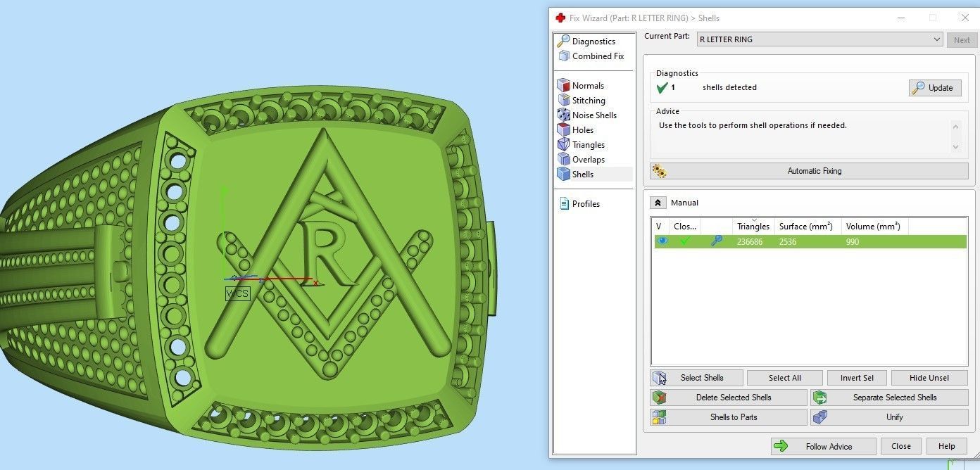Select the Holes step
Viewport: 980px width, 470px height.
click(x=583, y=130)
